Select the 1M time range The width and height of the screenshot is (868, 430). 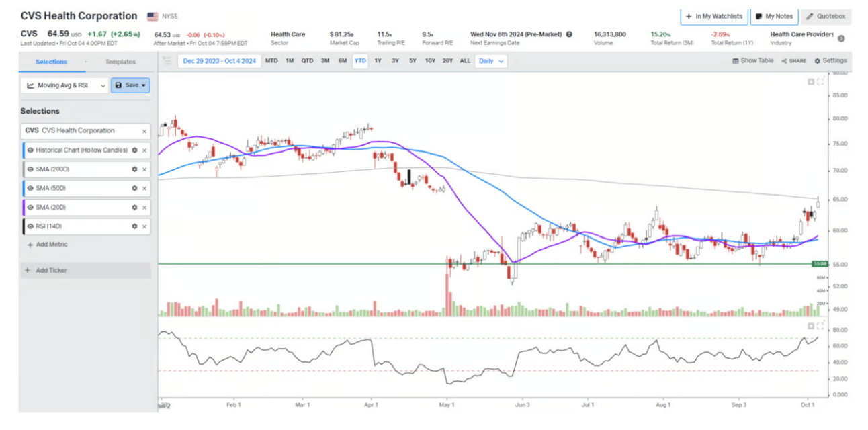tap(290, 61)
